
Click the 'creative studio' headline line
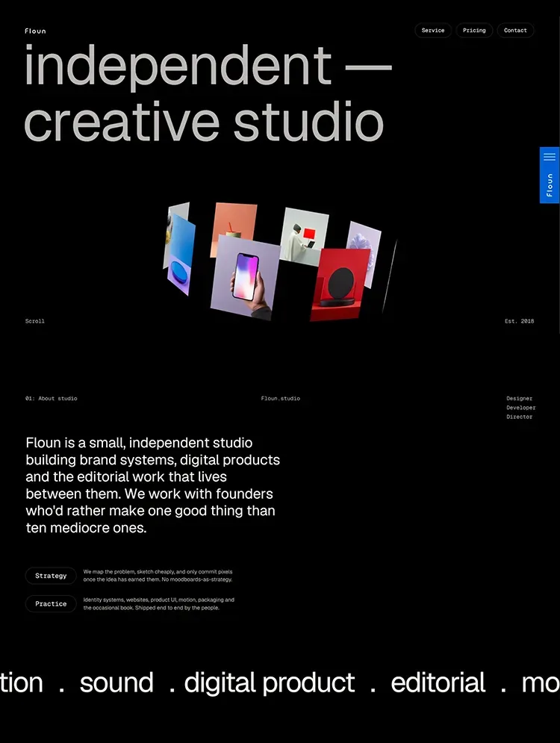204,121
